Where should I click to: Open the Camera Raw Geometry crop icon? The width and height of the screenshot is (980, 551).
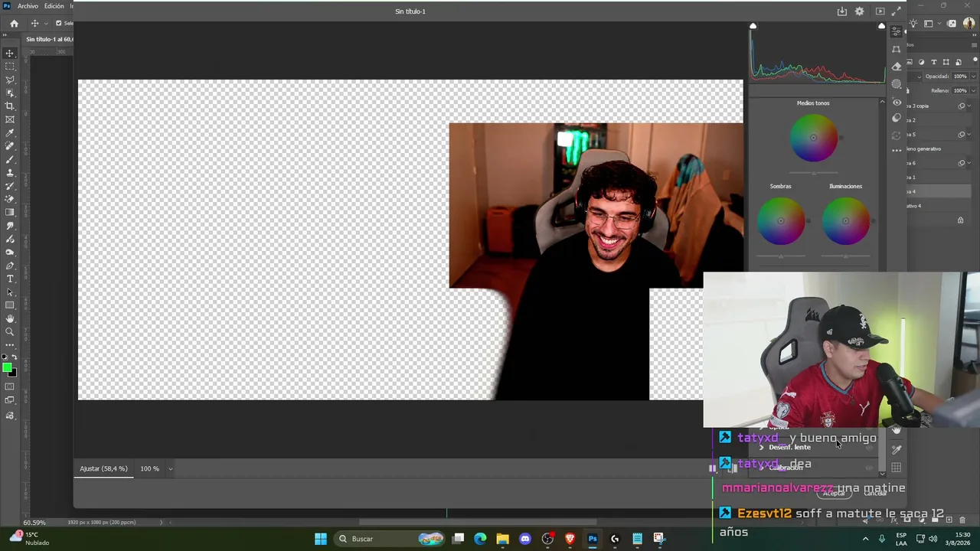point(897,49)
